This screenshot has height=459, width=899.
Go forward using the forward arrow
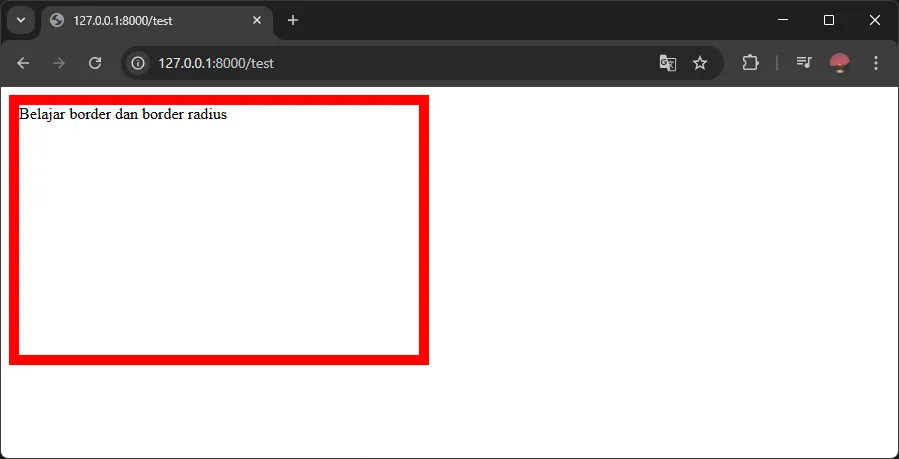58,63
